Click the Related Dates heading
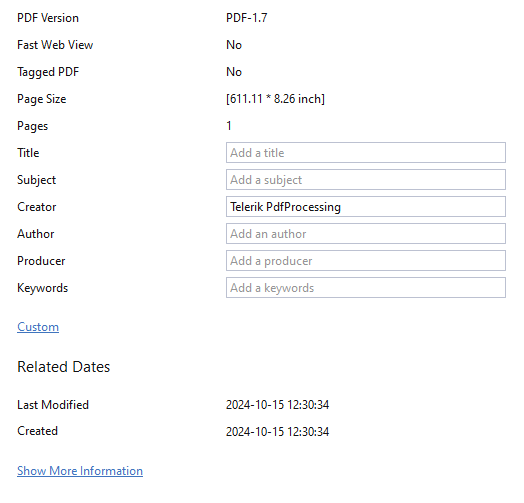The width and height of the screenshot is (524, 503). 63,367
